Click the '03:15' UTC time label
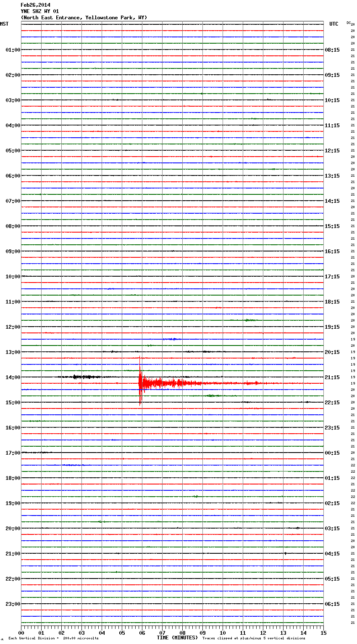Viewport: 357px width, 644px height. [332, 529]
